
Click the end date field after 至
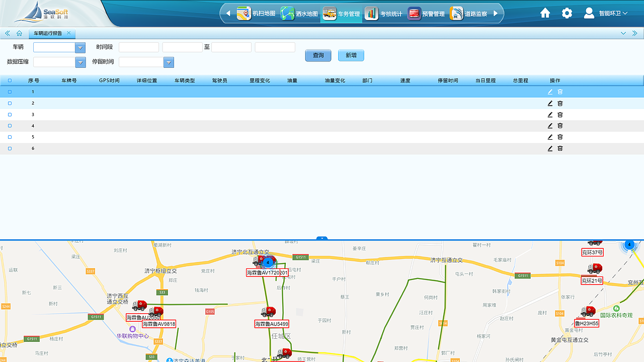[x=231, y=47]
